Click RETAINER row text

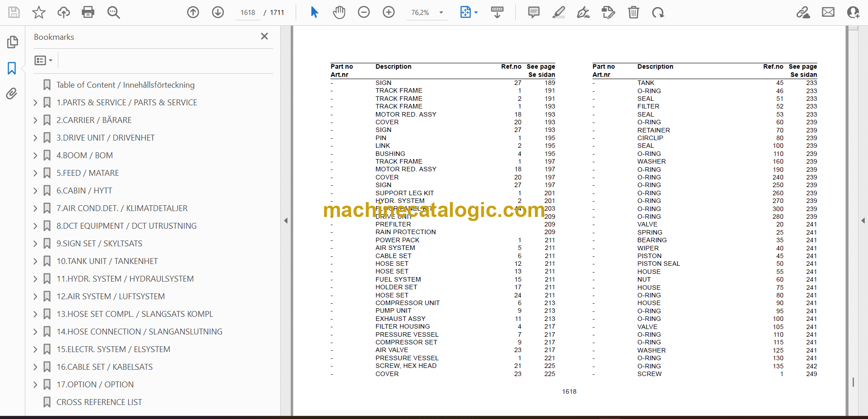(654, 130)
